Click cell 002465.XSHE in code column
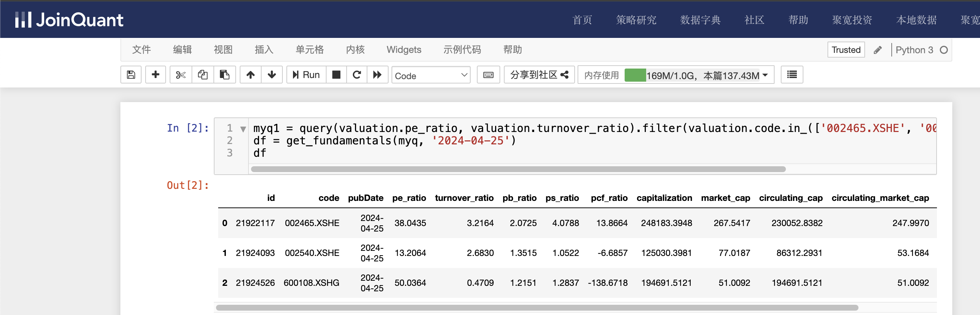 tap(312, 223)
